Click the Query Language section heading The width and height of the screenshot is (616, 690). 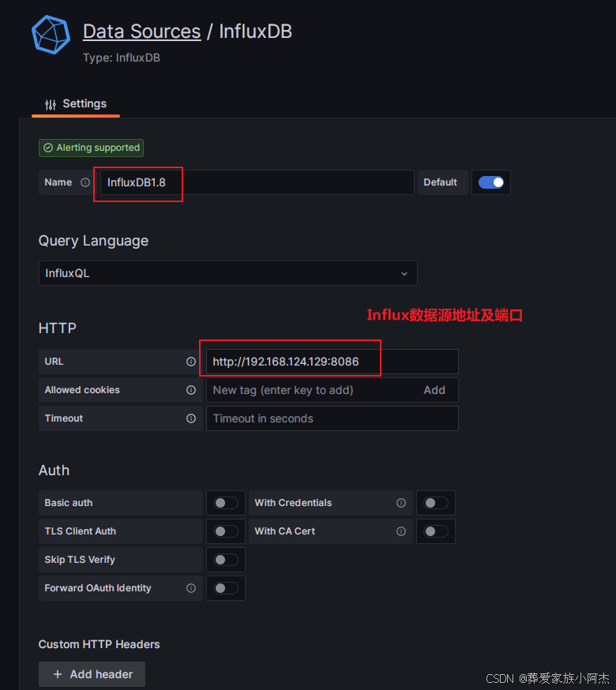click(93, 241)
